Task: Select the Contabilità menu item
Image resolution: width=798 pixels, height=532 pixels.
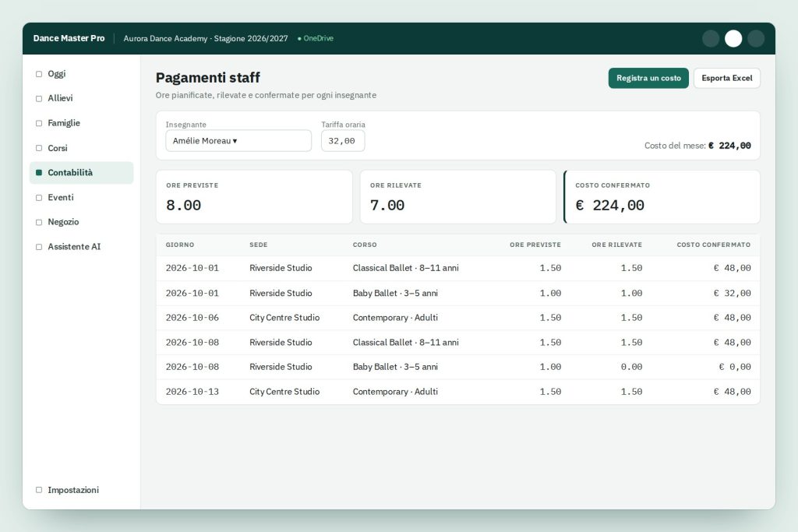Action: tap(81, 173)
